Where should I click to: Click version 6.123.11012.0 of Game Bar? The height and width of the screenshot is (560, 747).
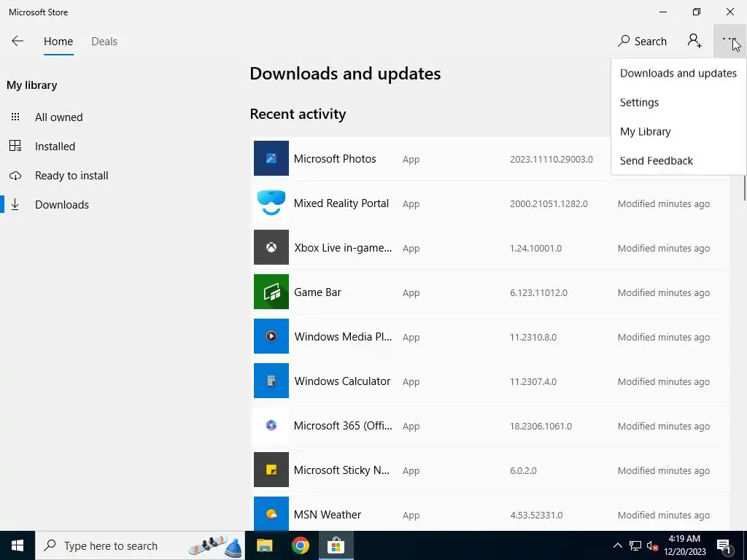[x=538, y=292]
